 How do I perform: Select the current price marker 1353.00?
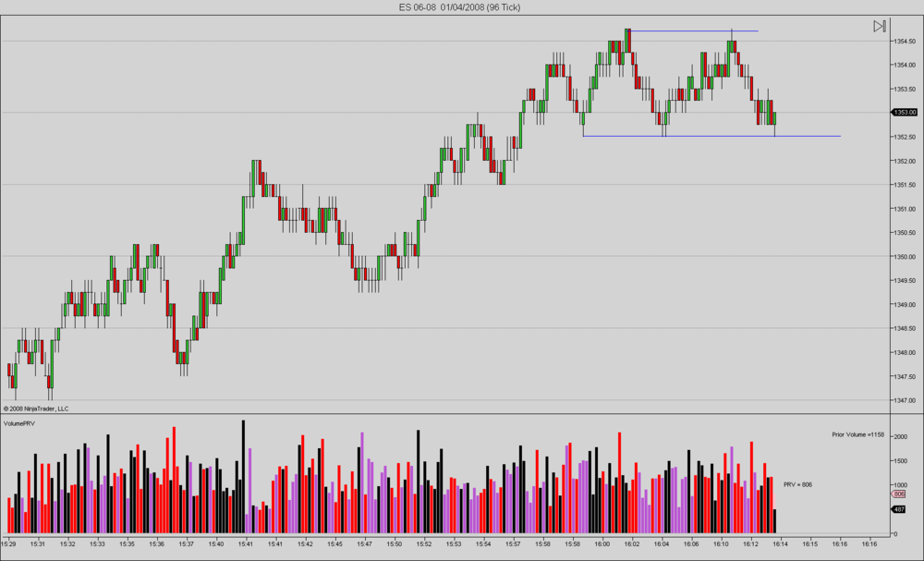click(906, 112)
